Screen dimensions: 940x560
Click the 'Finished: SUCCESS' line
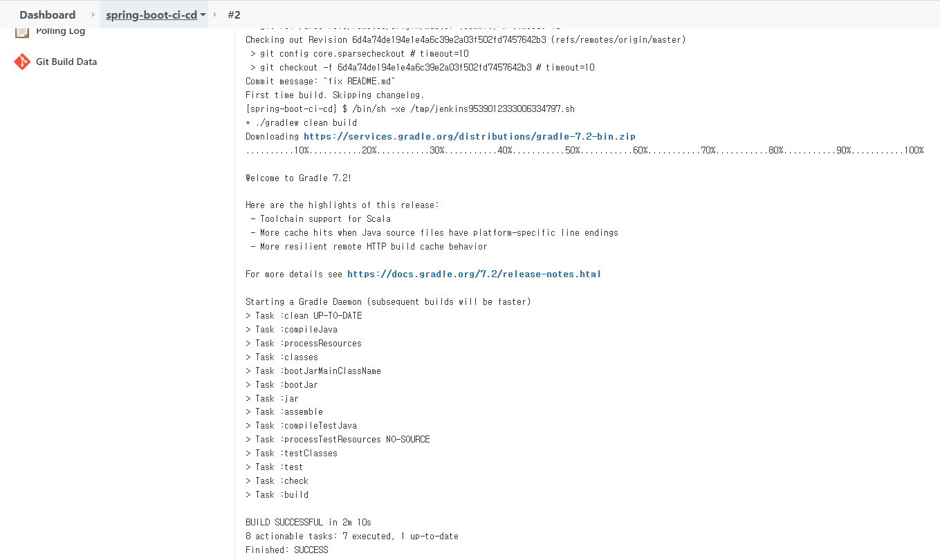(x=286, y=550)
